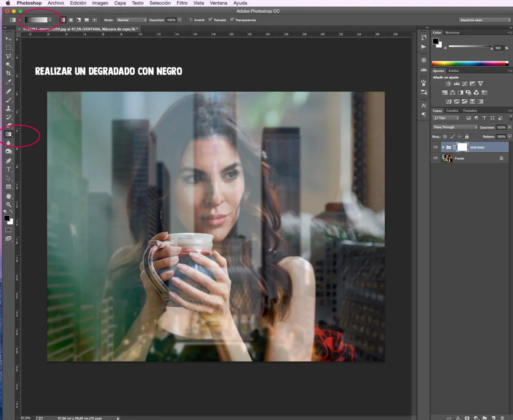Swap foreground and background colors
513x420 pixels.
(11, 211)
